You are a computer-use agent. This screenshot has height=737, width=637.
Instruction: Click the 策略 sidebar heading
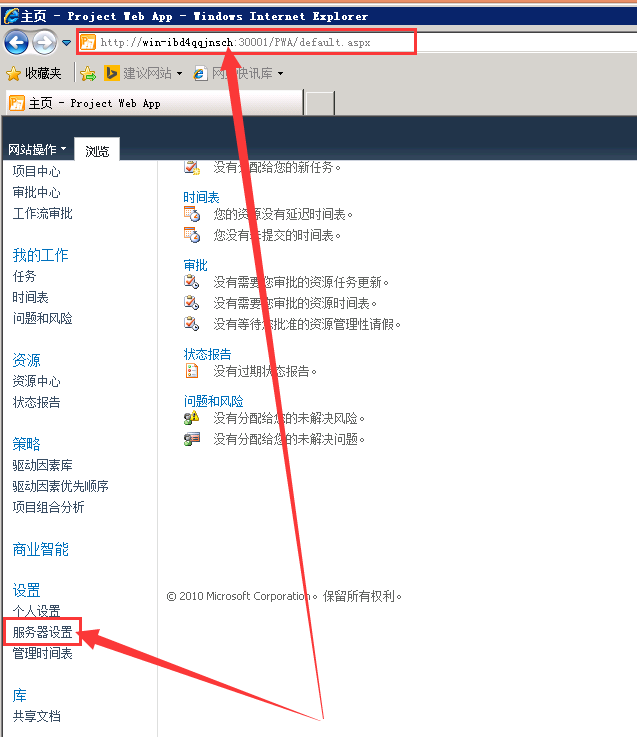pos(26,444)
